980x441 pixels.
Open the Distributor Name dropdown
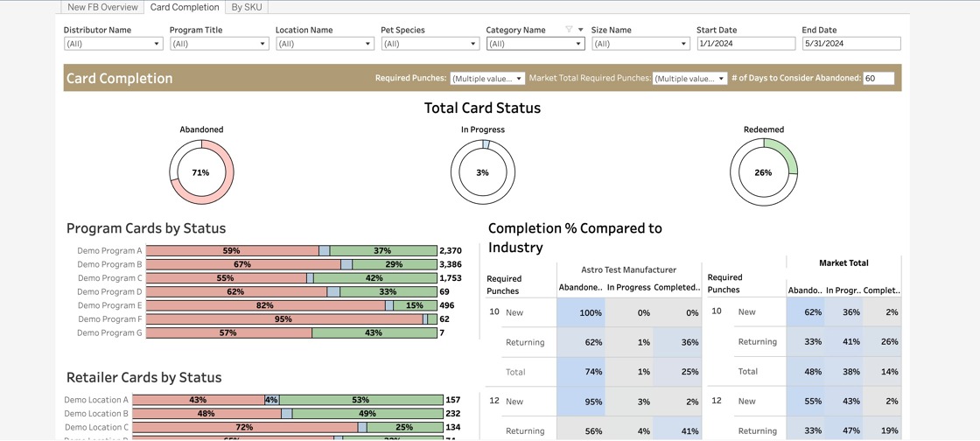pos(113,44)
